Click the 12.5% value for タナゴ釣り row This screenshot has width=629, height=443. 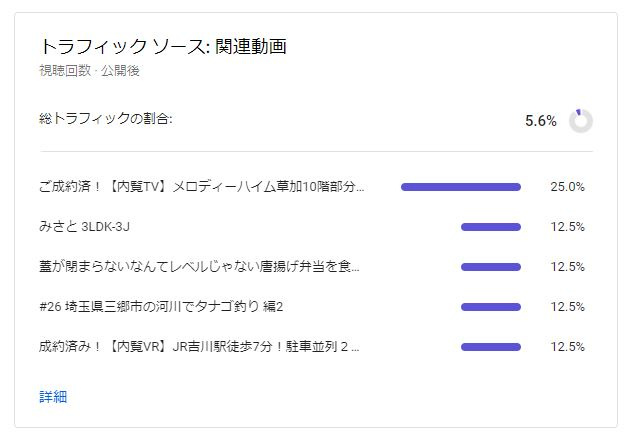coord(567,307)
